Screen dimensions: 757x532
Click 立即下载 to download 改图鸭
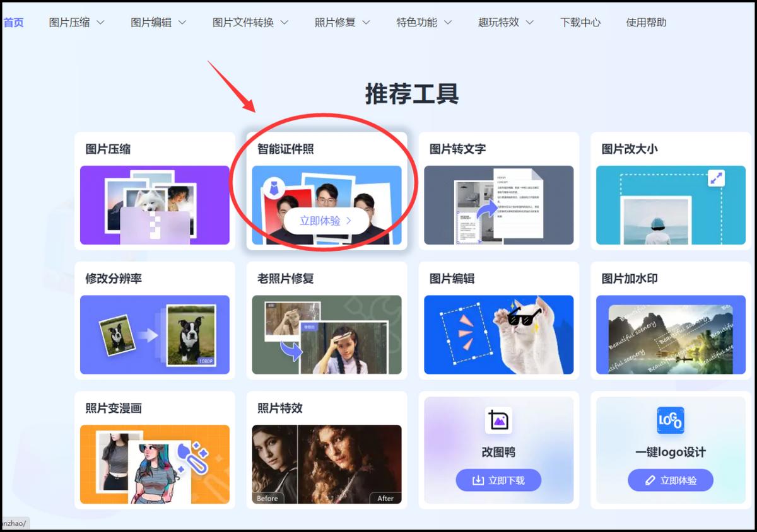[x=498, y=480]
